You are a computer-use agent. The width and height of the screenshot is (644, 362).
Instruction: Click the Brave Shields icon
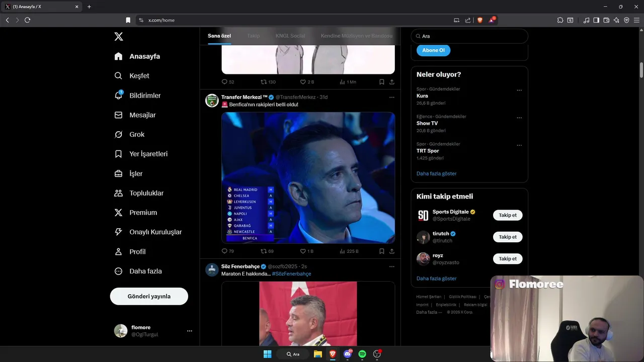[480, 20]
